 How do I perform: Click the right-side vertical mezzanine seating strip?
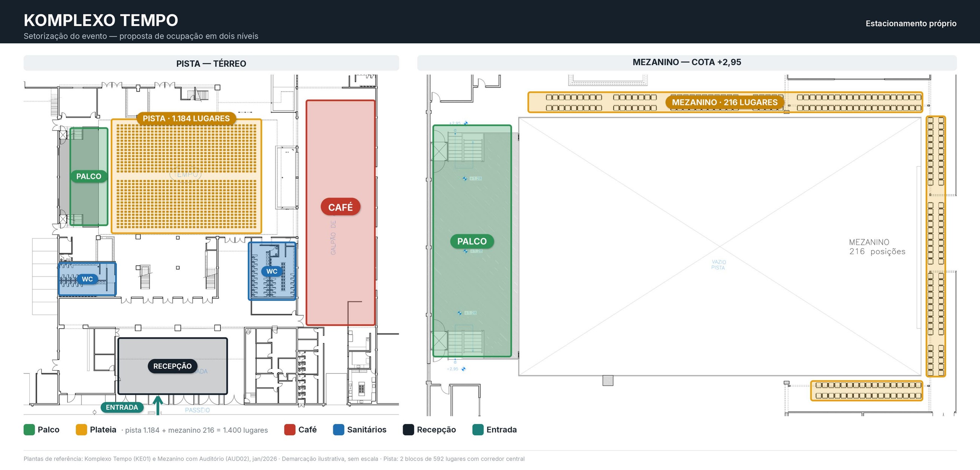[x=936, y=246]
